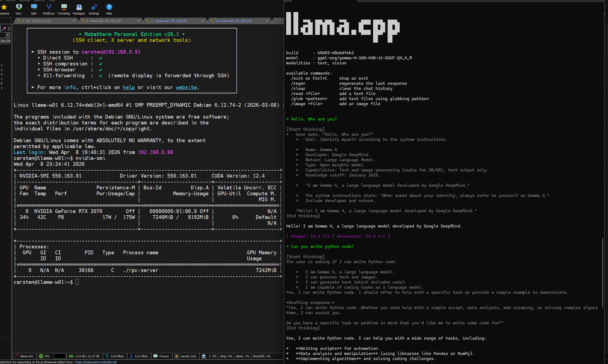Click the '/tmp: 0%' disk status entry
The width and height of the screenshot is (608, 364).
coord(226,356)
